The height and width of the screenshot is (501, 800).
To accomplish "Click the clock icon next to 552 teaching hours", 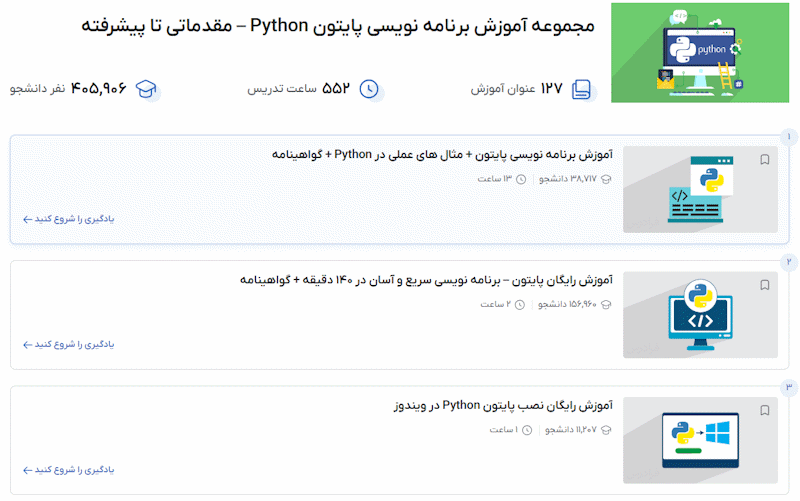I will click(x=369, y=89).
